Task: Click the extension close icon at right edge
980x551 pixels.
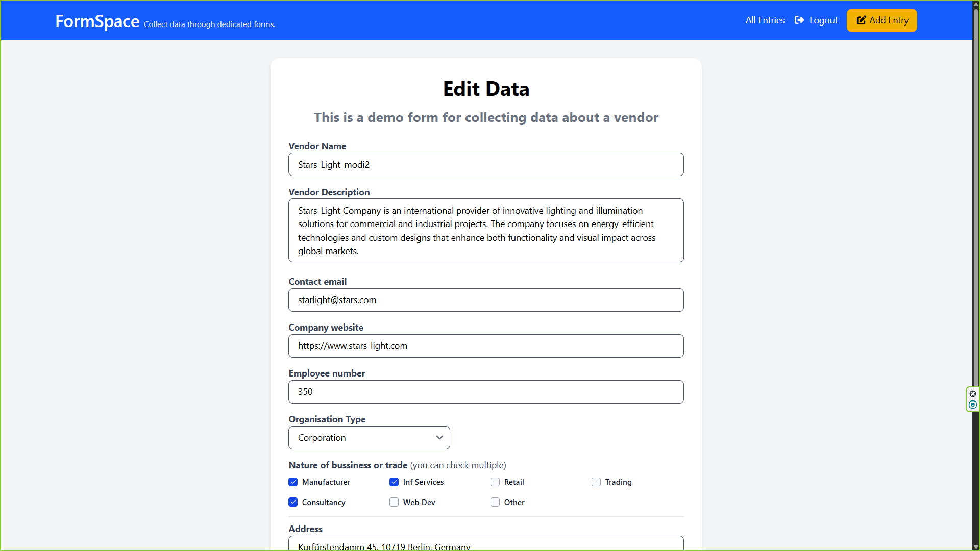Action: click(x=973, y=394)
